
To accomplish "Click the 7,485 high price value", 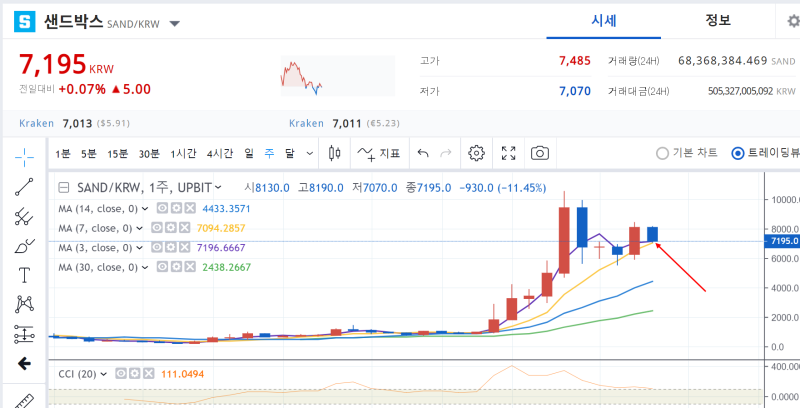I will (x=574, y=61).
